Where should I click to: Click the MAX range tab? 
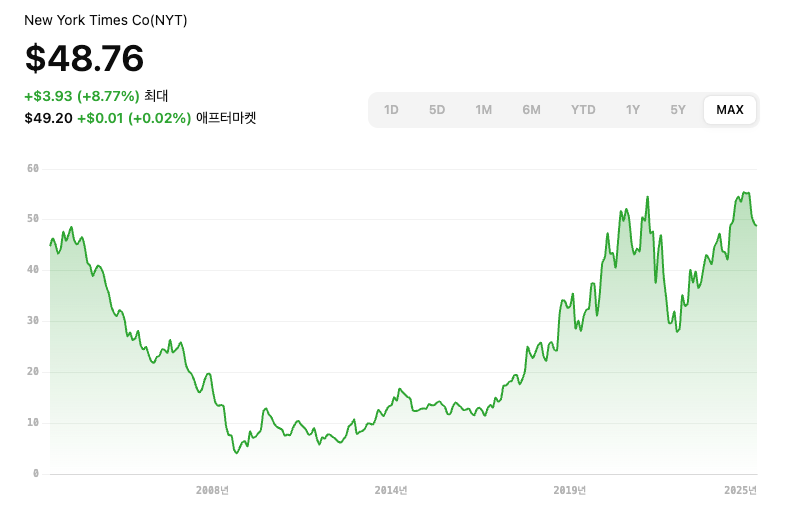[729, 110]
